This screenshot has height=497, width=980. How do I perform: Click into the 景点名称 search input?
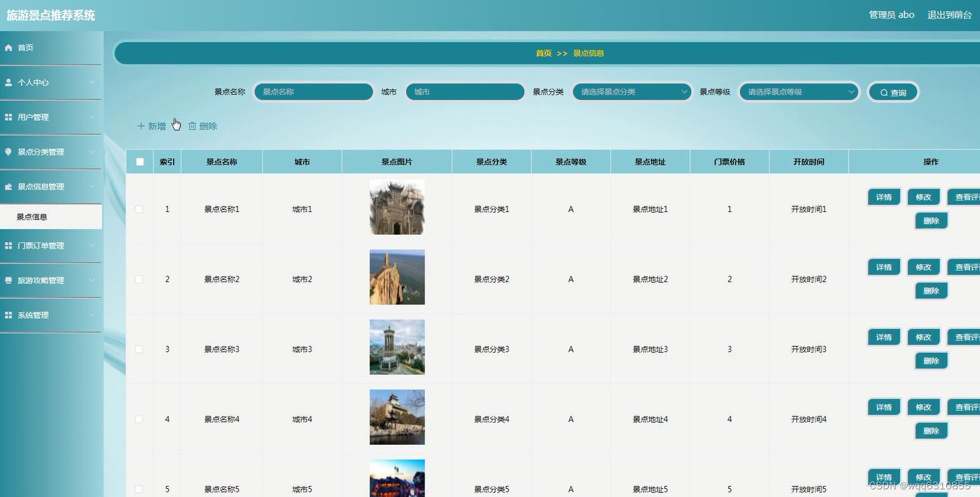click(x=314, y=92)
